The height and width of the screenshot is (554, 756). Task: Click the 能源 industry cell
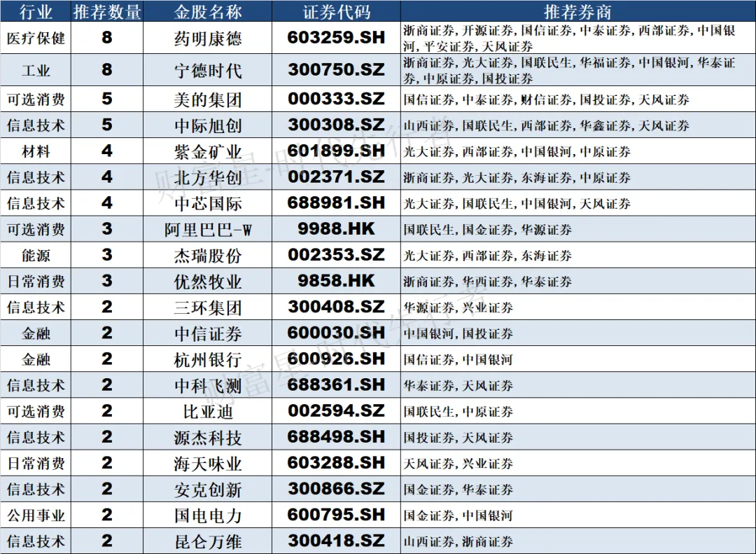36,256
